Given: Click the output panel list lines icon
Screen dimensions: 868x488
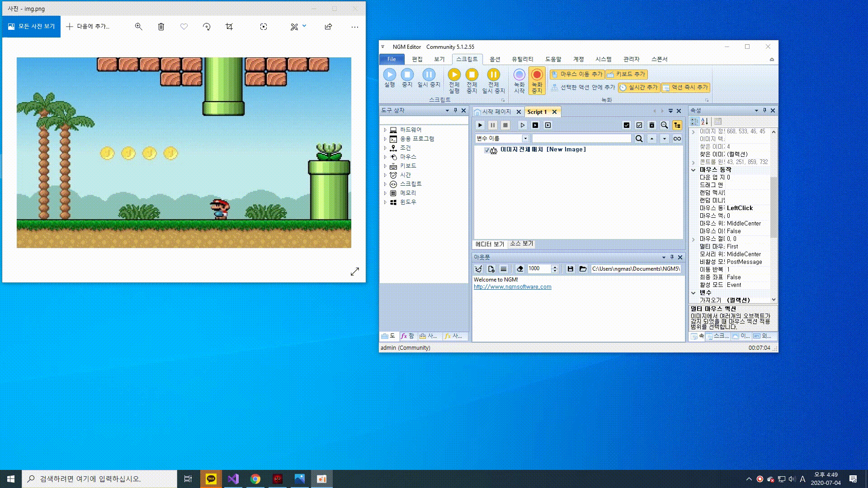Looking at the screenshot, I should tap(504, 269).
